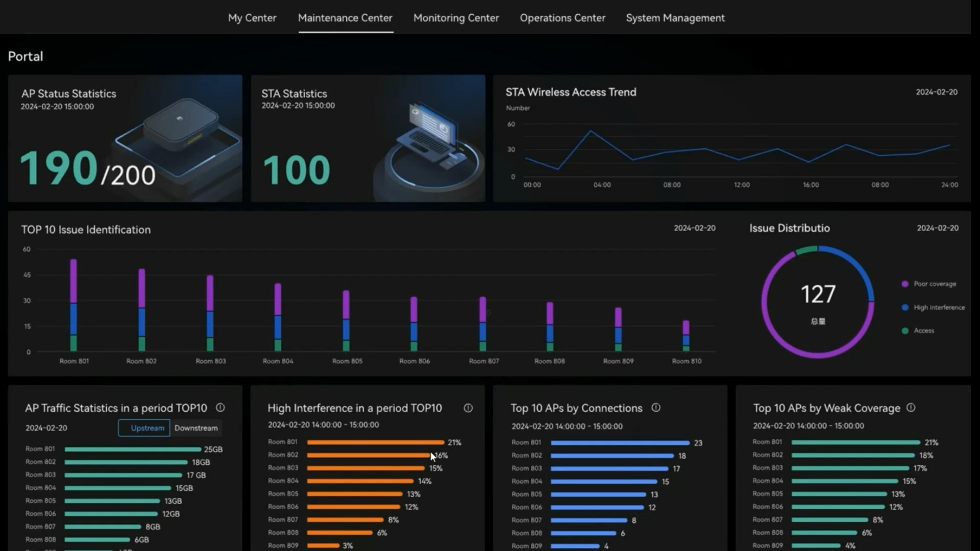Open the Monitoring Center tab
980x551 pixels.
click(x=456, y=18)
